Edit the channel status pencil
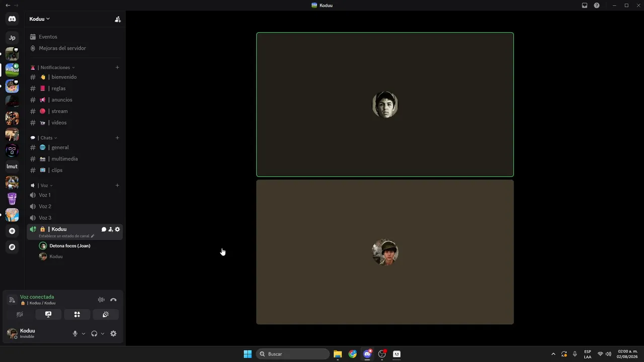This screenshot has height=362, width=644. point(93,236)
